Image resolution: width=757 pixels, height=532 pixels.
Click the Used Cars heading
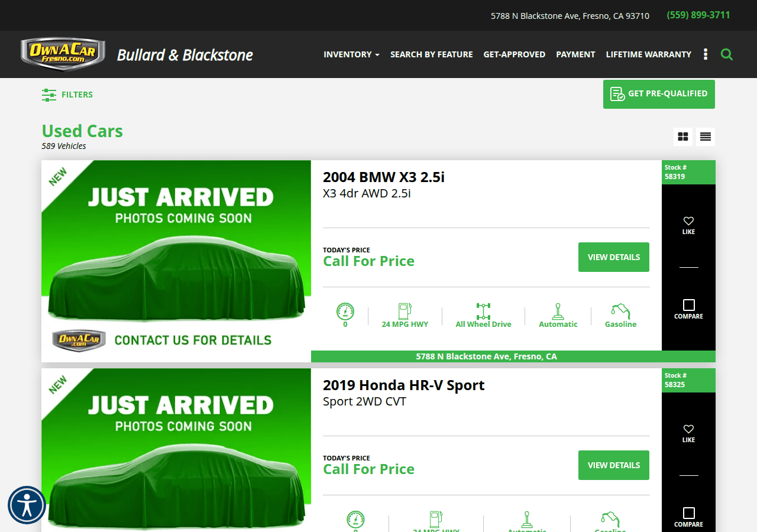pos(82,131)
